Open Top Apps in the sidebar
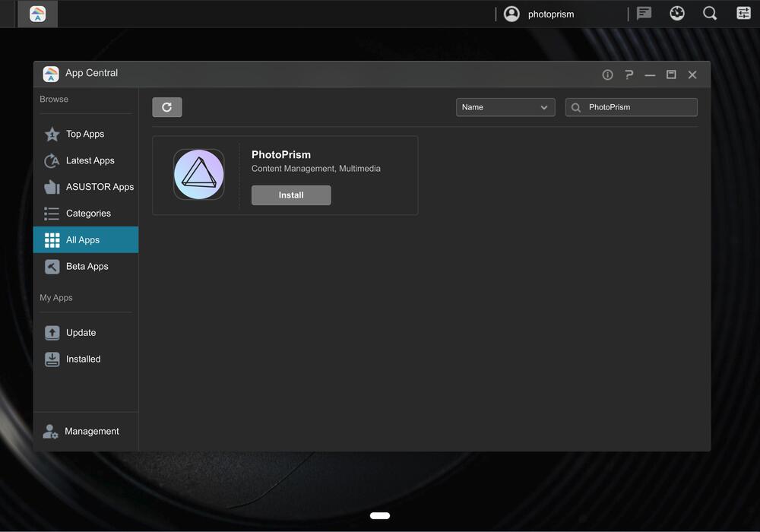760x532 pixels. pos(84,134)
